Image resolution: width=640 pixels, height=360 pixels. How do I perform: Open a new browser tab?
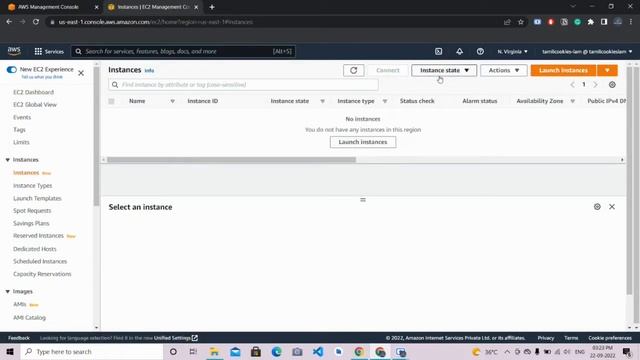[212, 7]
